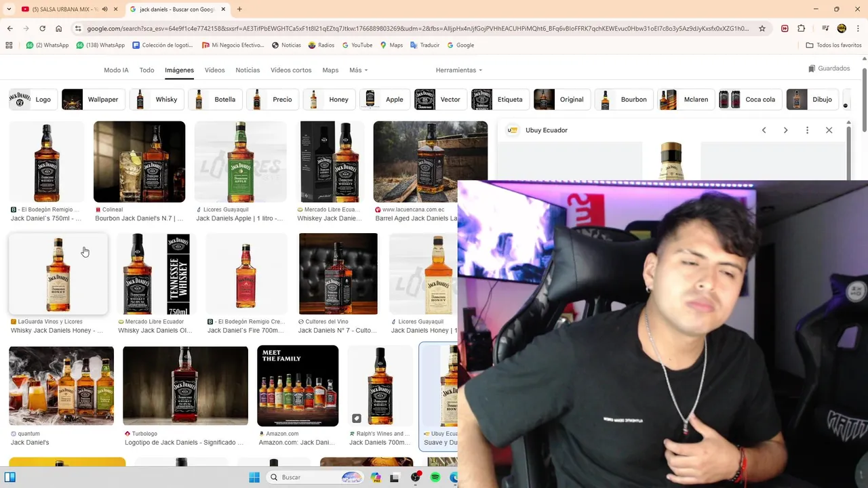The height and width of the screenshot is (488, 868).
Task: Click the address bar URL field
Action: (417, 28)
